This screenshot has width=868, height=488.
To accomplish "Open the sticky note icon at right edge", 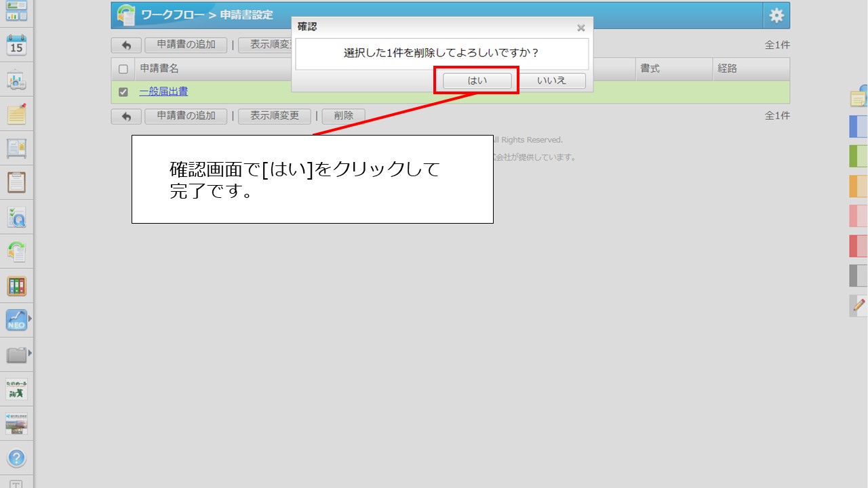I will (x=859, y=96).
